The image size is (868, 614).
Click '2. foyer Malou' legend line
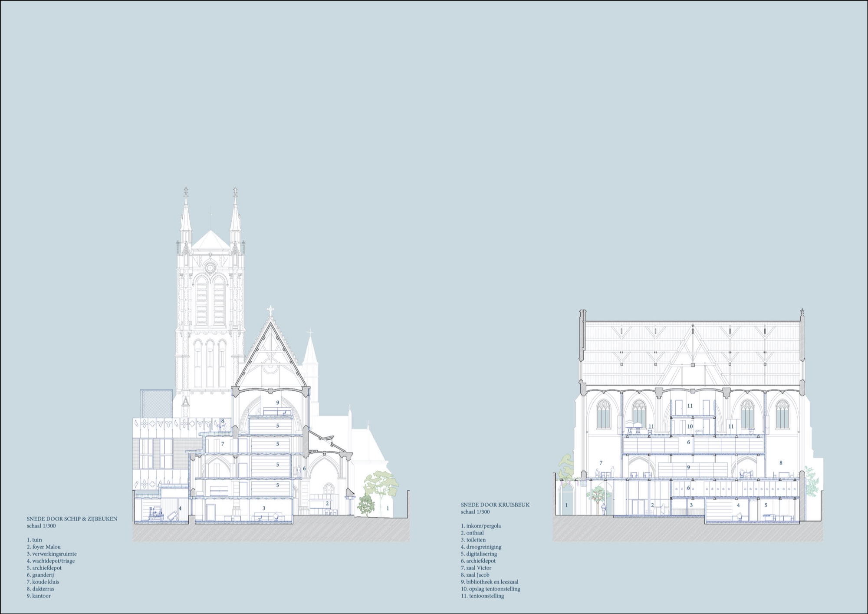pyautogui.click(x=43, y=547)
